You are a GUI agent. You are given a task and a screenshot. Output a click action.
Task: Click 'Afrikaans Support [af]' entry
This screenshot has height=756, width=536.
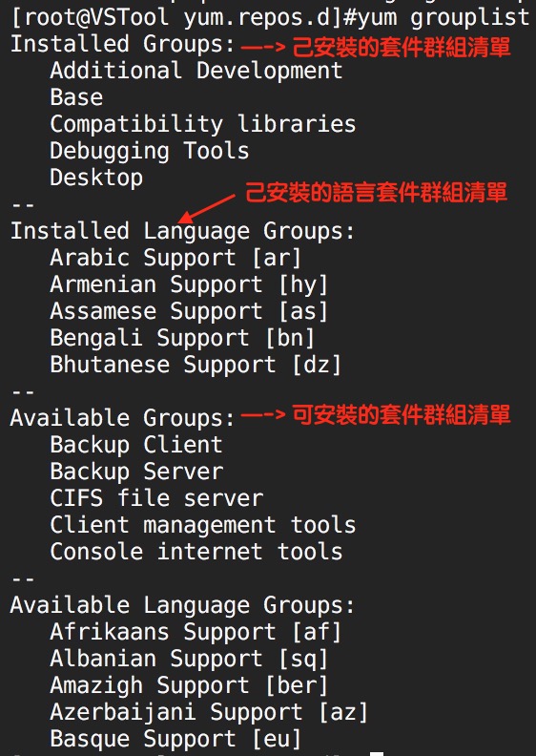click(x=196, y=632)
